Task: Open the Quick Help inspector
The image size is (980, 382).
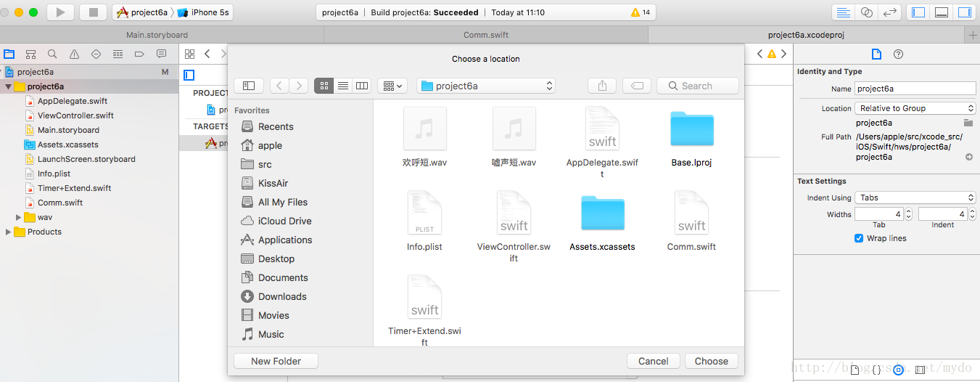Action: (898, 54)
